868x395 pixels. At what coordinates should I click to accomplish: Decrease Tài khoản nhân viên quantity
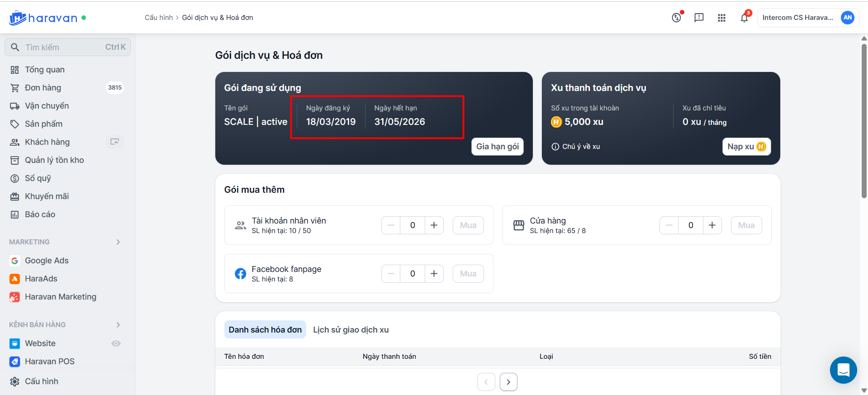391,225
